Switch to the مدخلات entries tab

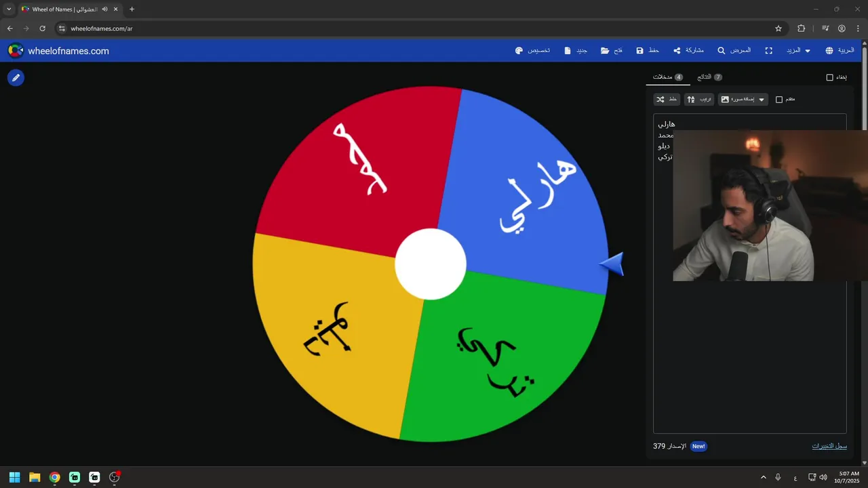tap(668, 77)
